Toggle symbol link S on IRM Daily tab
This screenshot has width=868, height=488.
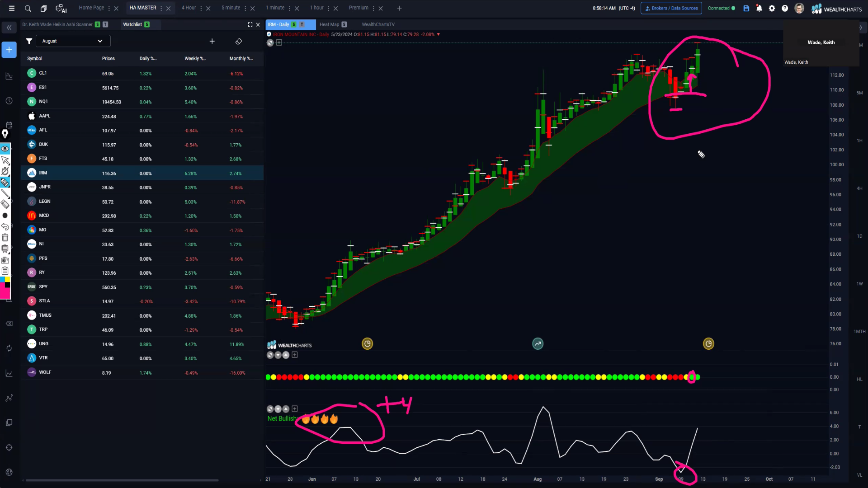[x=294, y=24]
